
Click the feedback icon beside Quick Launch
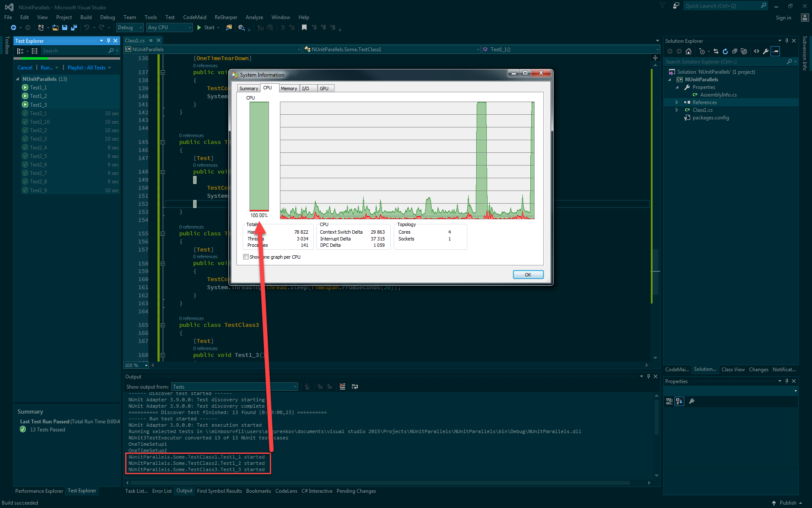[x=676, y=6]
